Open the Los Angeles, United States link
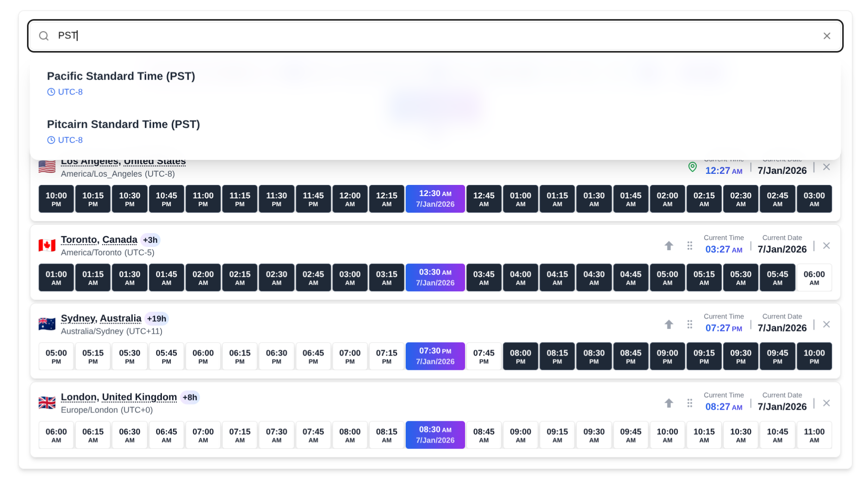Viewport: 868px width, 479px height. [x=123, y=161]
